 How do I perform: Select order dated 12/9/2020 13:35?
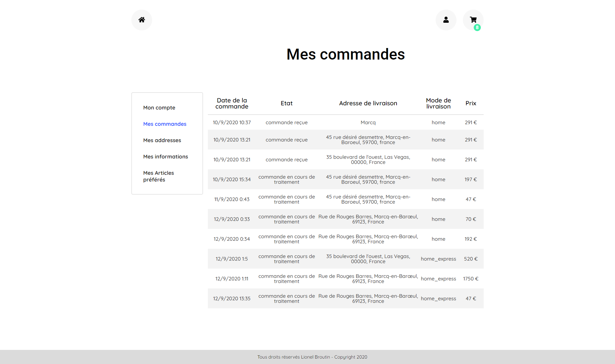[232, 299]
